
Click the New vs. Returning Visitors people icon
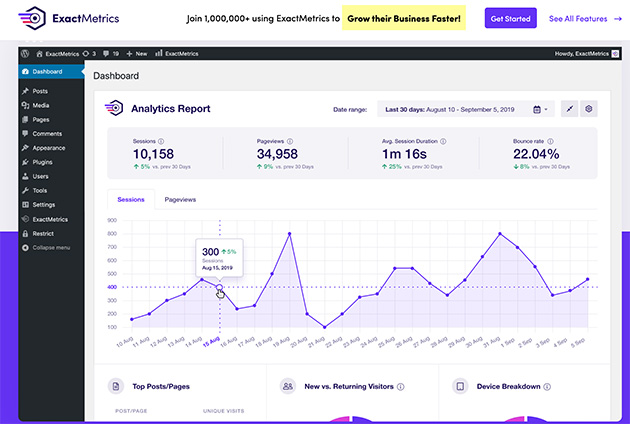(x=288, y=386)
